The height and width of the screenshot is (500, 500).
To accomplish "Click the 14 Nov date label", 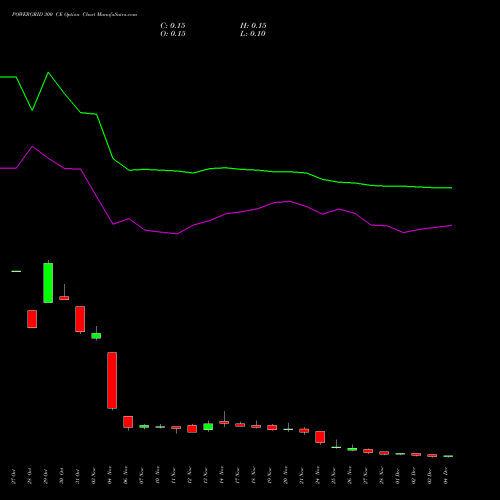I will click(x=222, y=475).
